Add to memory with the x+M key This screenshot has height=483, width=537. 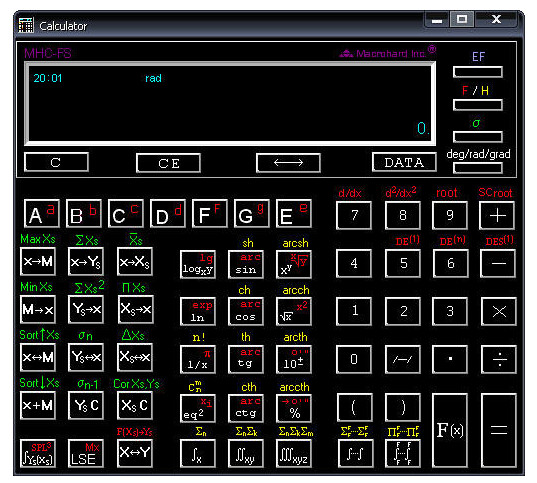coord(38,405)
